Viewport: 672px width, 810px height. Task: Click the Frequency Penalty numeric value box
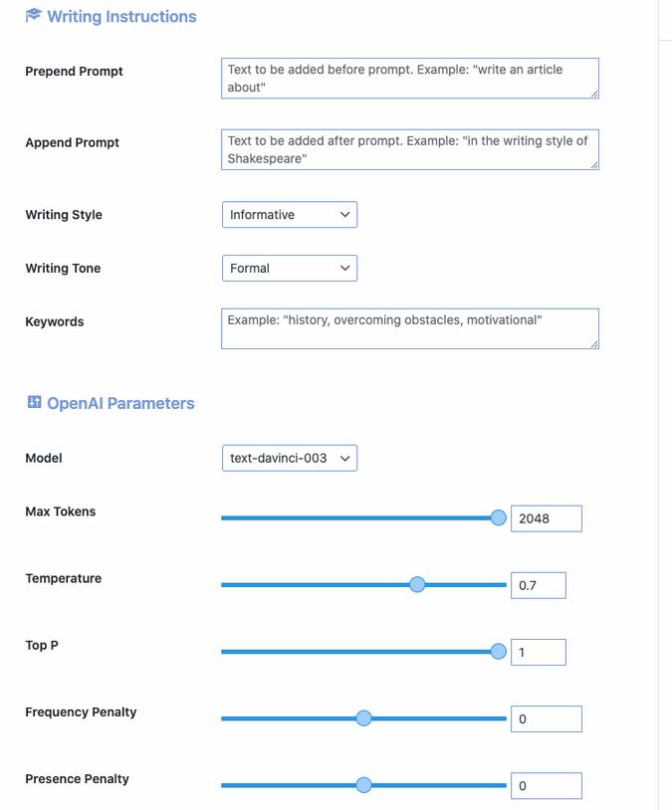[547, 718]
